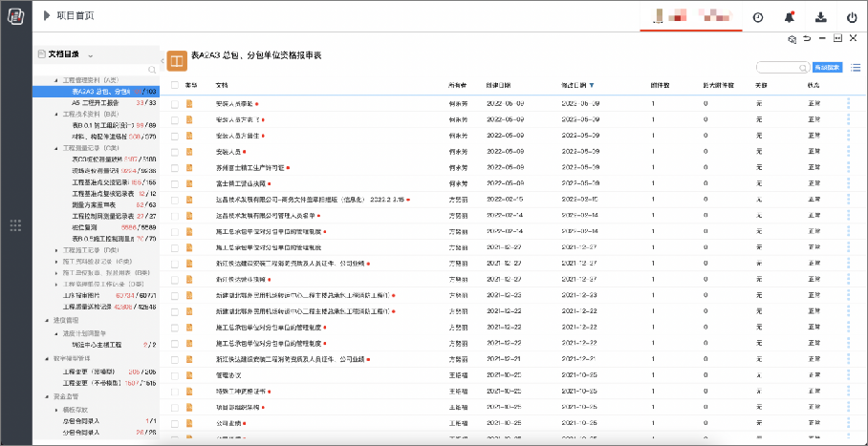Click the undo arrow icon in panel toolbar

point(807,39)
